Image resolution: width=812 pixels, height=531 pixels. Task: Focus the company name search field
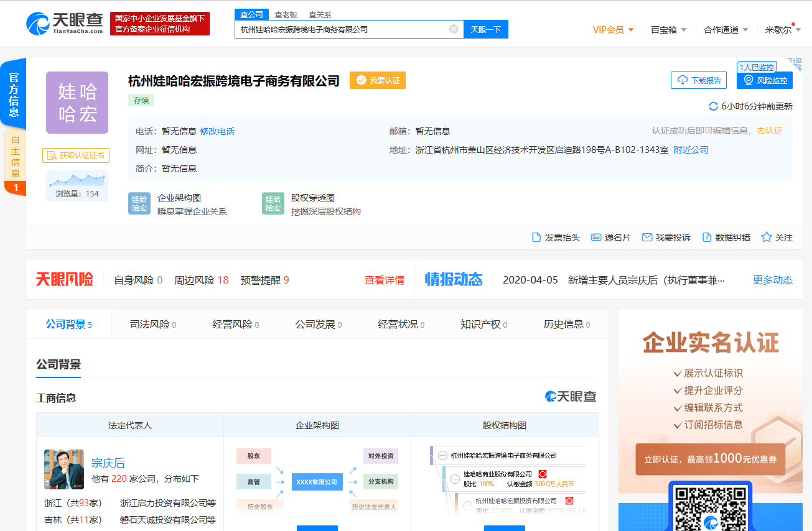349,29
